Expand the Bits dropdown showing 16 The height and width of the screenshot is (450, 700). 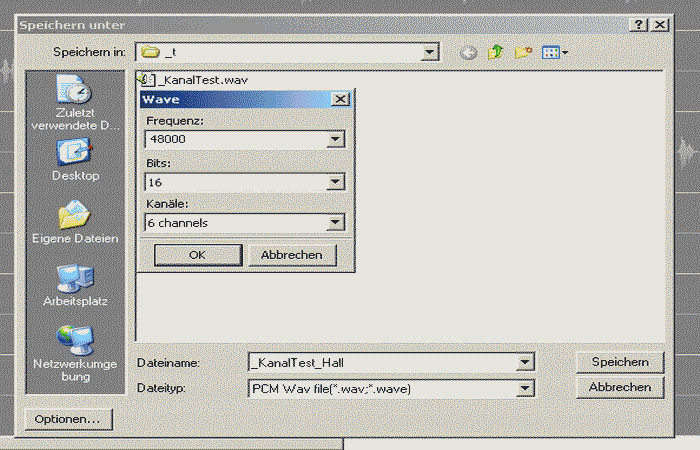pyautogui.click(x=335, y=182)
